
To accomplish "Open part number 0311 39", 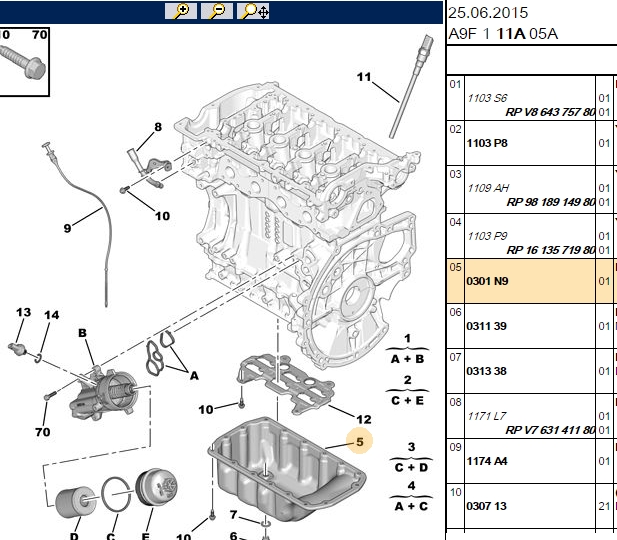I will coord(486,326).
